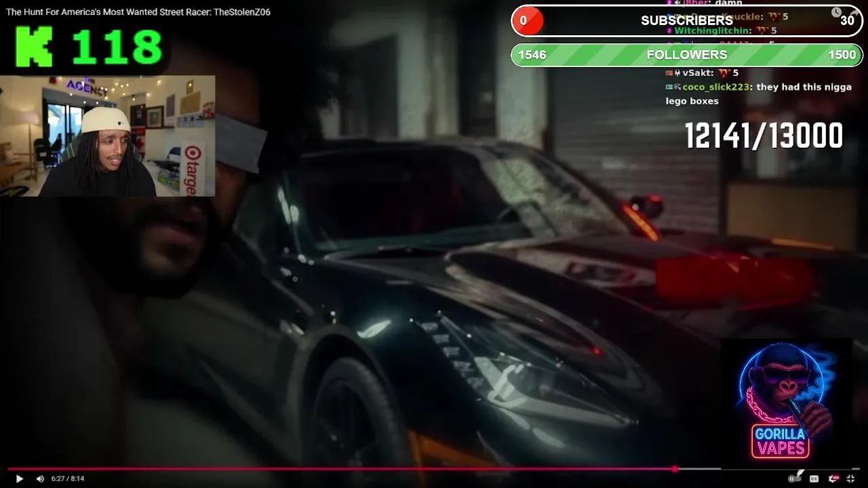Click the Witchinglitchin chat username
This screenshot has height=488, width=868.
pos(711,30)
